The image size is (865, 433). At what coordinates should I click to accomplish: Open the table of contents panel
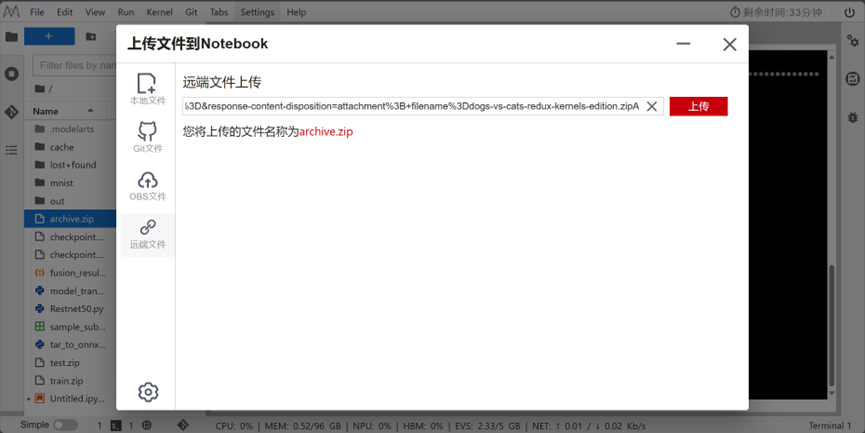click(x=12, y=150)
